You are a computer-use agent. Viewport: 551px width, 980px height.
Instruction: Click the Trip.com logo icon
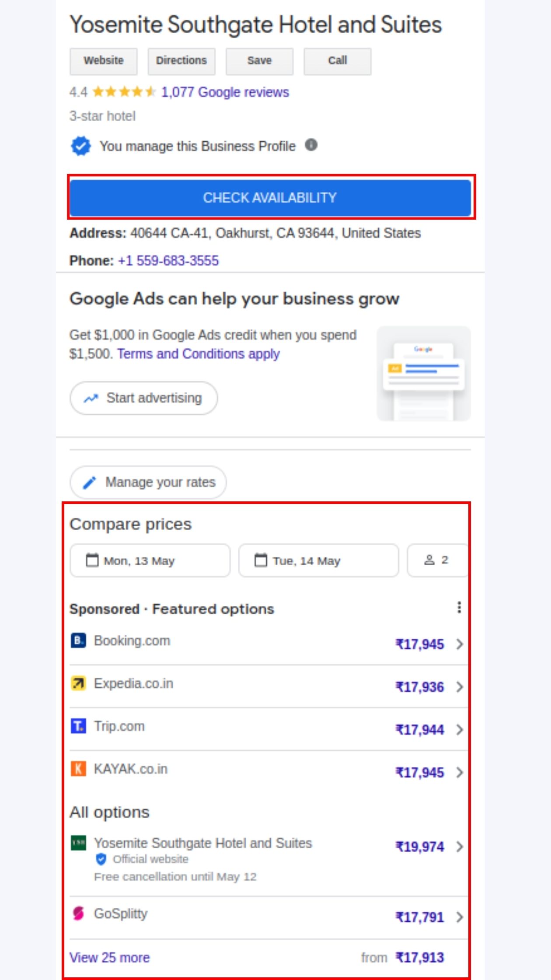click(x=78, y=726)
